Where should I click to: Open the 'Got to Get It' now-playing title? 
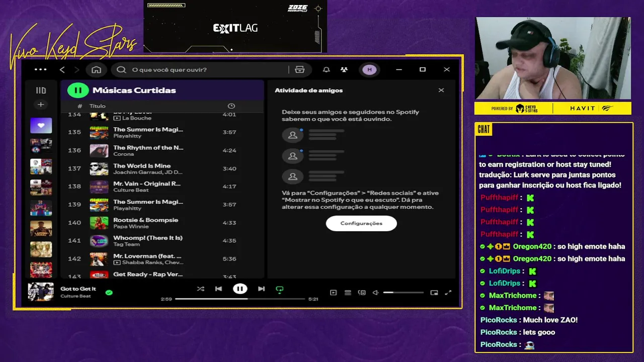pyautogui.click(x=78, y=289)
